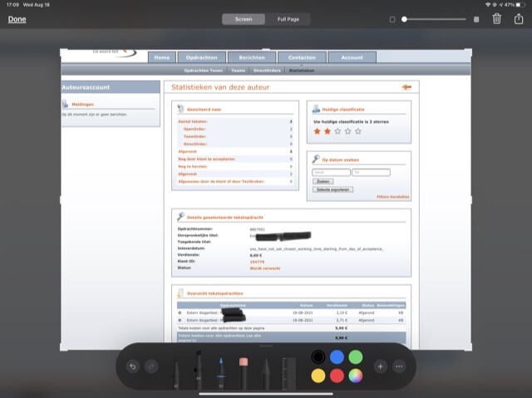Open the Home menu tab

162,57
